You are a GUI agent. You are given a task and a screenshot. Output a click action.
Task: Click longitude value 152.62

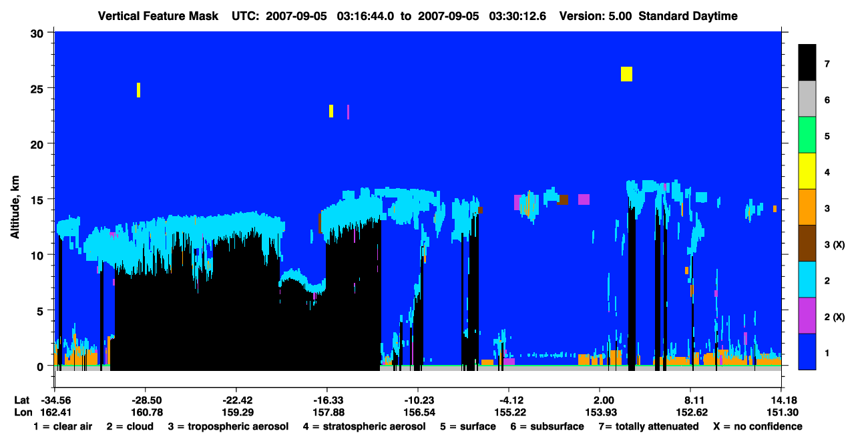[x=690, y=412]
